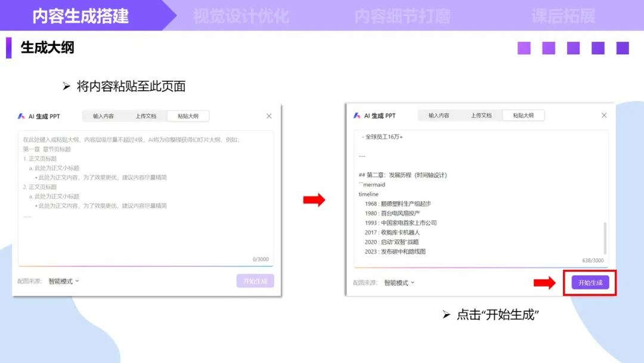Click the 点击"开始生成" instruction text
This screenshot has height=363, width=644.
click(498, 315)
